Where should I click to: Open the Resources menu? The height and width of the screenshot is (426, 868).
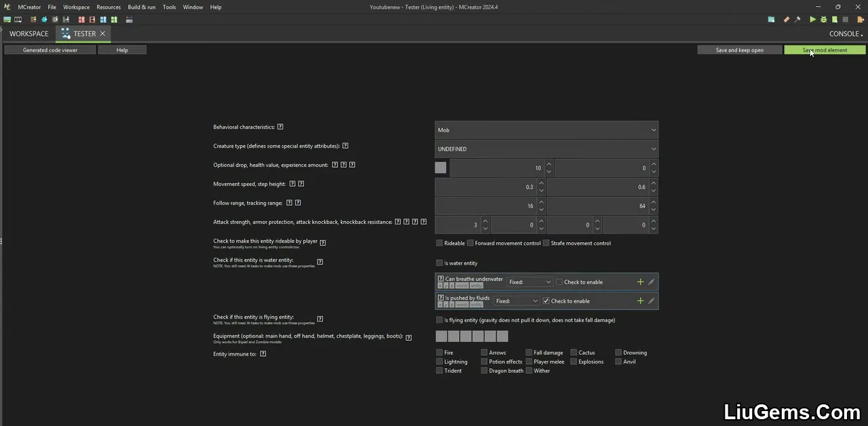coord(108,7)
